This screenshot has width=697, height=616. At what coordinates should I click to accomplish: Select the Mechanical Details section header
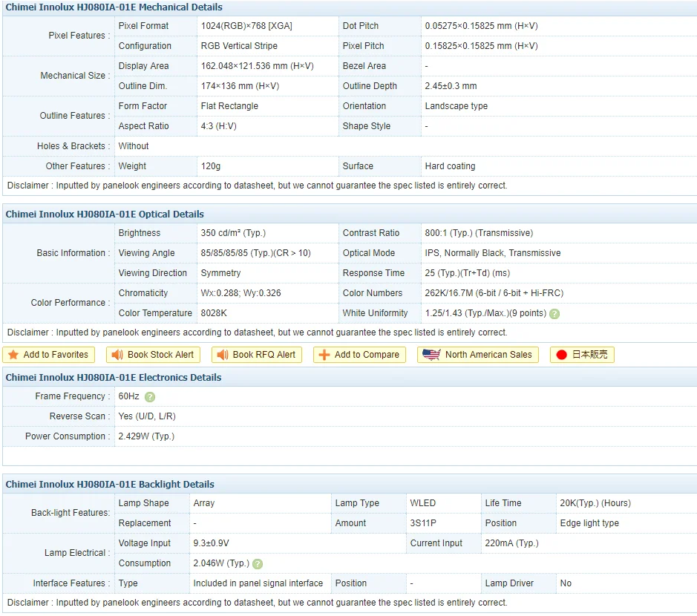point(114,7)
